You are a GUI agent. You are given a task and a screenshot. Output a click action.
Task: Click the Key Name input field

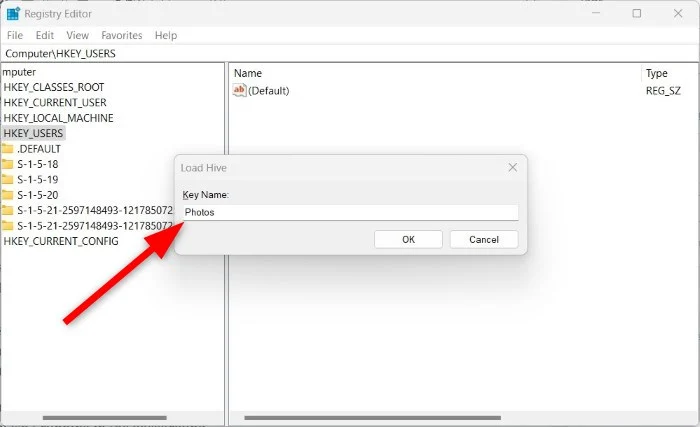[x=350, y=212]
